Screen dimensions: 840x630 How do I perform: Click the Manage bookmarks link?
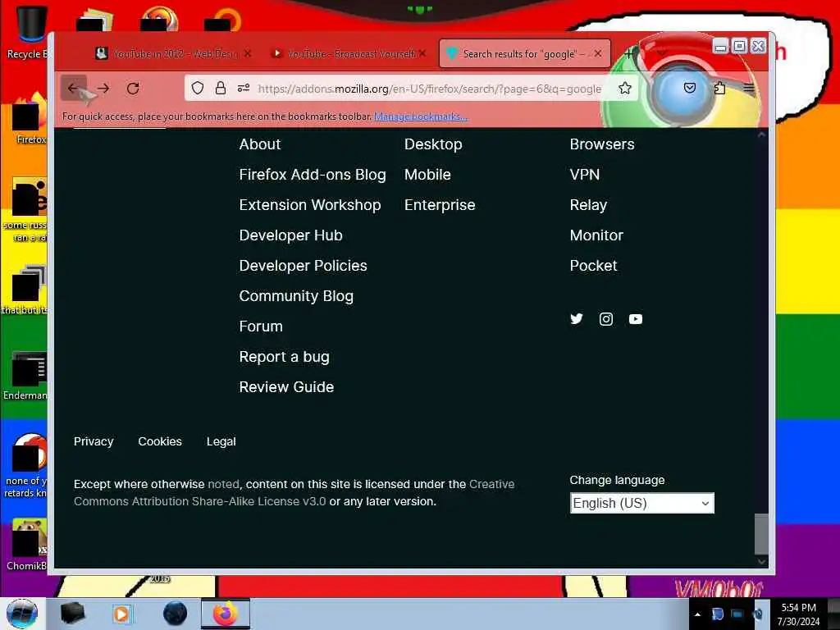[x=421, y=116]
